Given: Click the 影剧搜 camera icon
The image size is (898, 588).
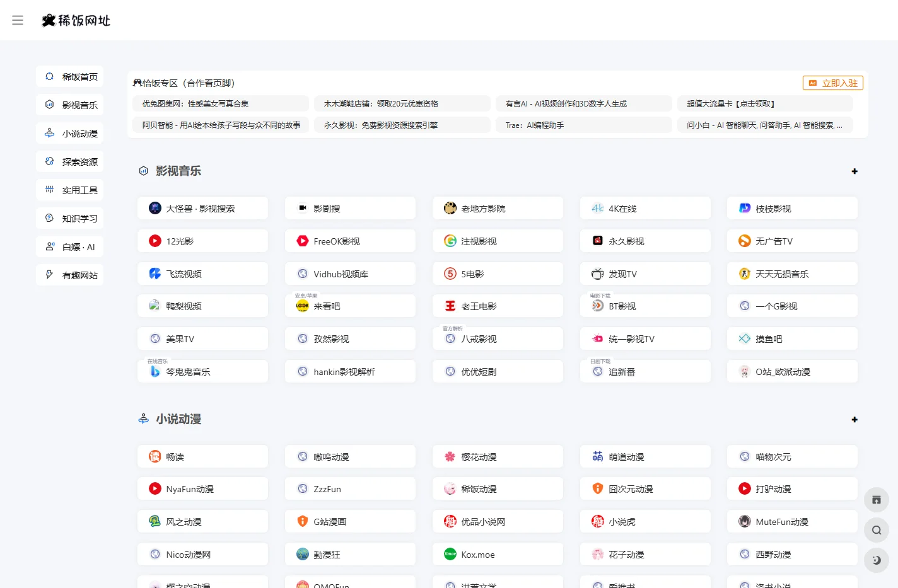Looking at the screenshot, I should coord(303,208).
